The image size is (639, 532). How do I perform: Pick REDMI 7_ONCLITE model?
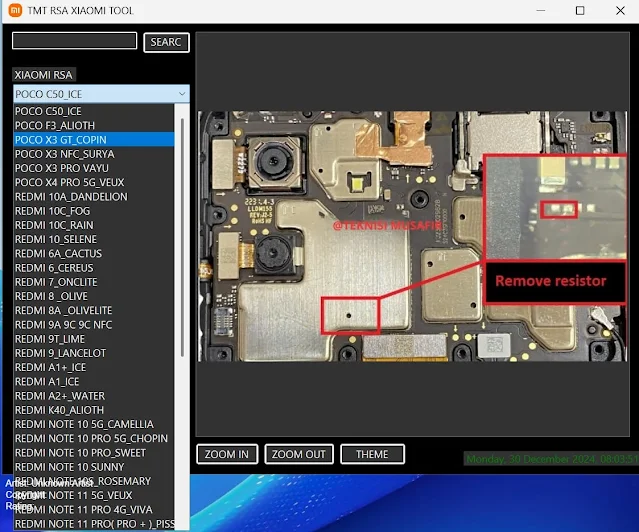(x=94, y=282)
